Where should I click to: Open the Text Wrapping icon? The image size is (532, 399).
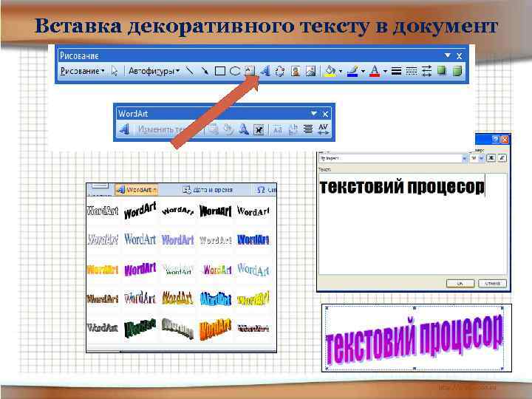point(259,129)
